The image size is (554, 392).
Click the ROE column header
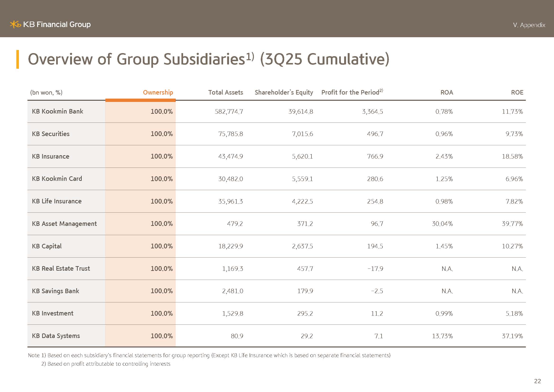click(x=517, y=92)
